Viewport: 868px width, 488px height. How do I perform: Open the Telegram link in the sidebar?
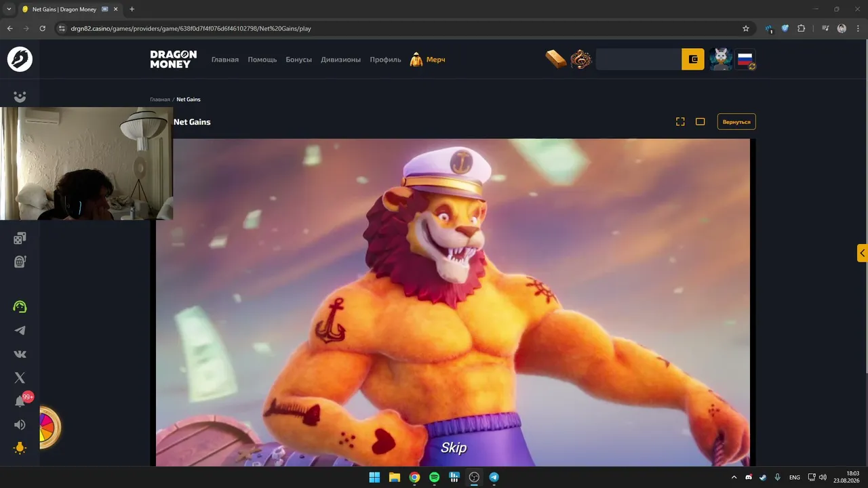click(20, 331)
